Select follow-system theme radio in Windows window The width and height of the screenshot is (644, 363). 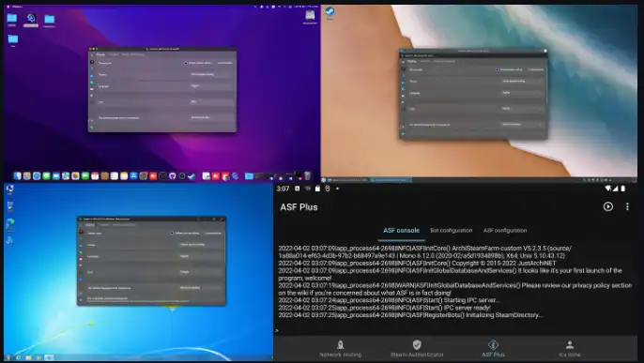coord(173,233)
